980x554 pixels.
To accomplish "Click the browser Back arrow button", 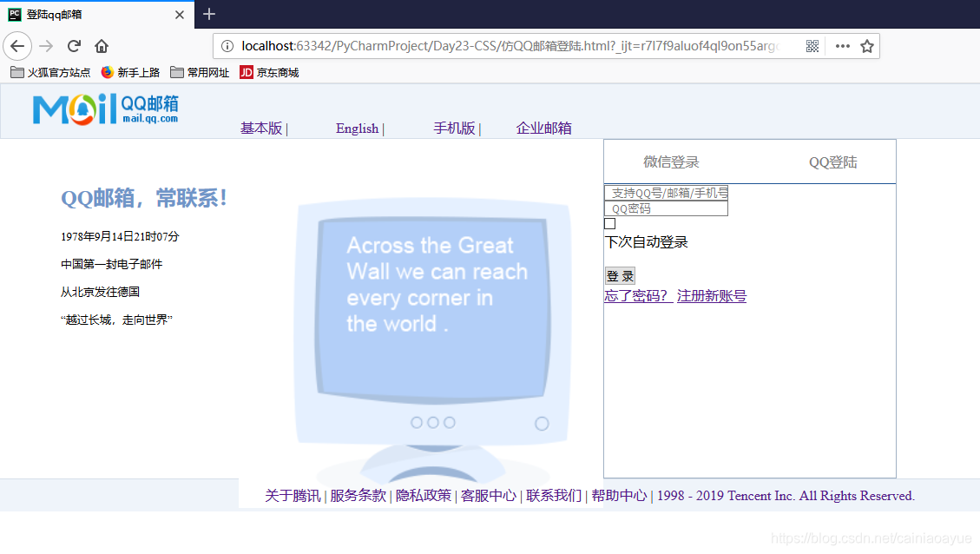I will [x=17, y=46].
